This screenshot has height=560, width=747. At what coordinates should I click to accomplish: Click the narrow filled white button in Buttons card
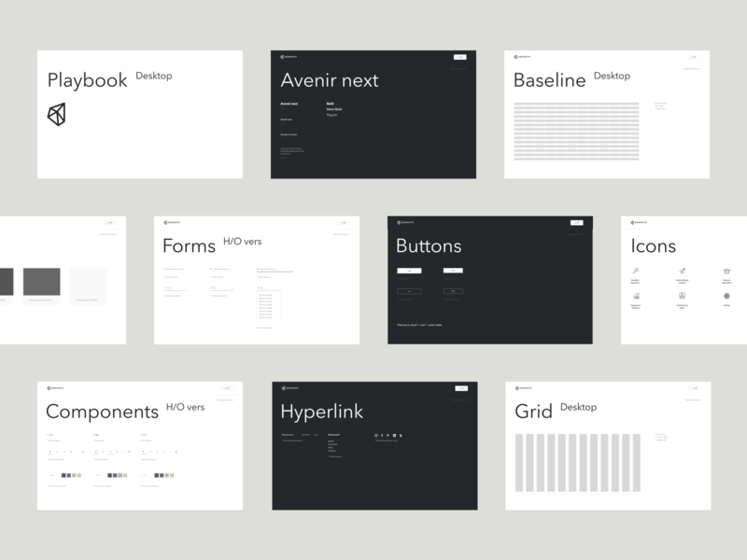click(x=453, y=271)
